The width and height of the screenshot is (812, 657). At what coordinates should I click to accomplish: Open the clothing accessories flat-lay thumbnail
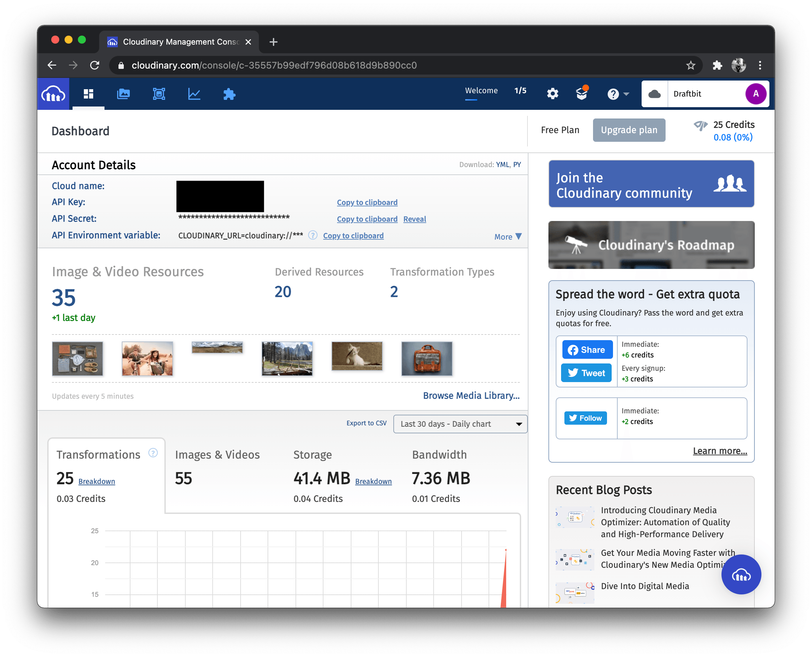[x=77, y=358]
